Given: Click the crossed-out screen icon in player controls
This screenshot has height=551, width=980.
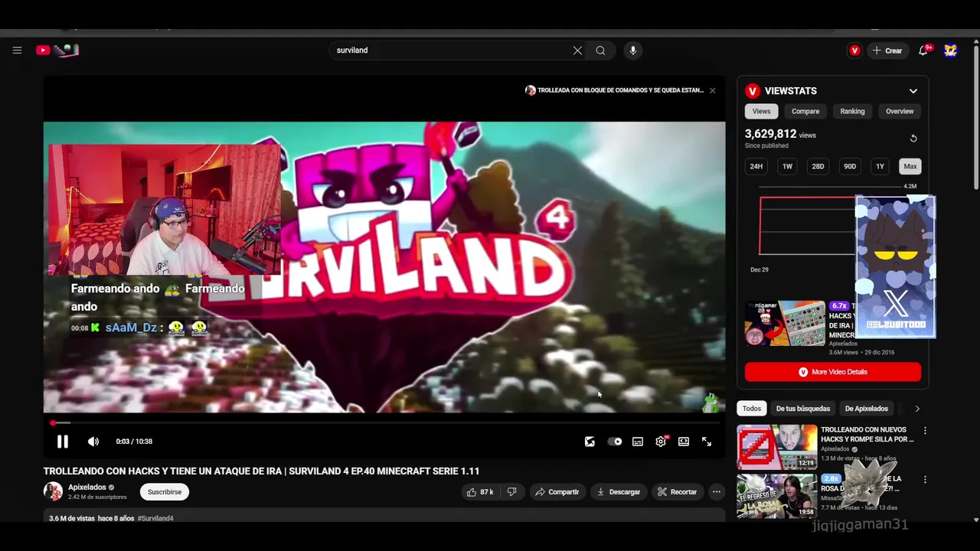Looking at the screenshot, I should pyautogui.click(x=590, y=442).
